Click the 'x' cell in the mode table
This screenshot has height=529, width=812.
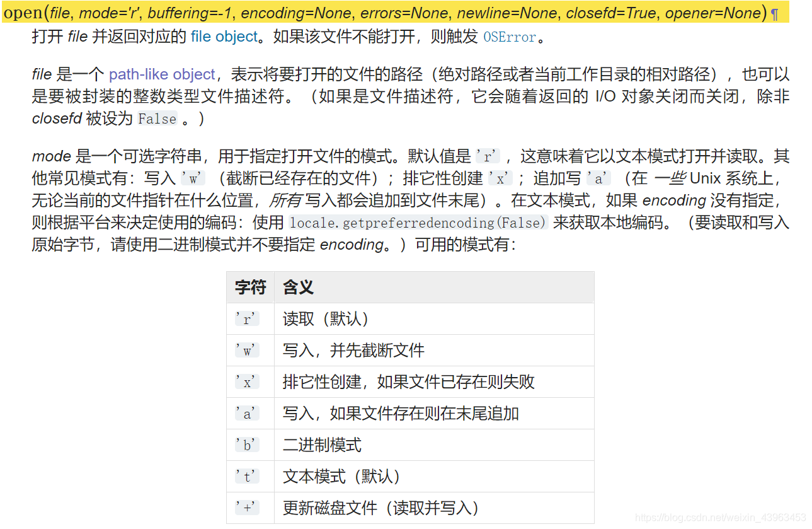(251, 382)
